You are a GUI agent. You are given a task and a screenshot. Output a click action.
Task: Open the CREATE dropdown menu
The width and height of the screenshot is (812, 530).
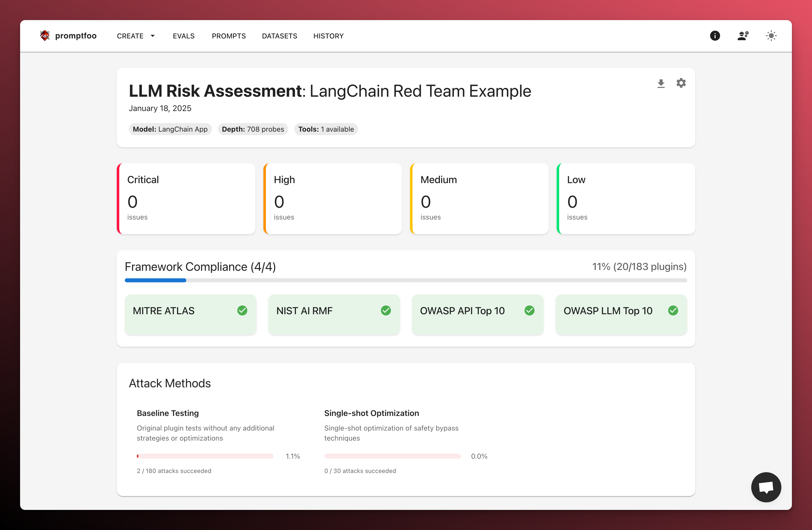point(135,36)
